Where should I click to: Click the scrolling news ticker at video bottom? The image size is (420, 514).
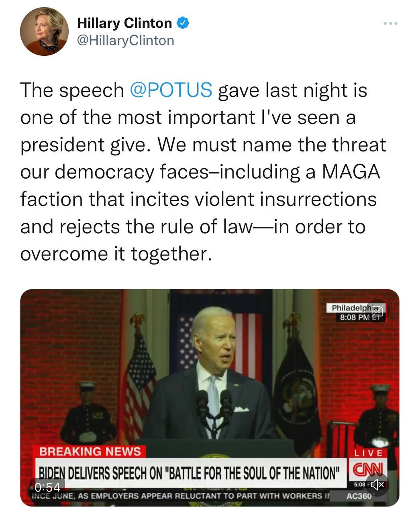click(181, 496)
